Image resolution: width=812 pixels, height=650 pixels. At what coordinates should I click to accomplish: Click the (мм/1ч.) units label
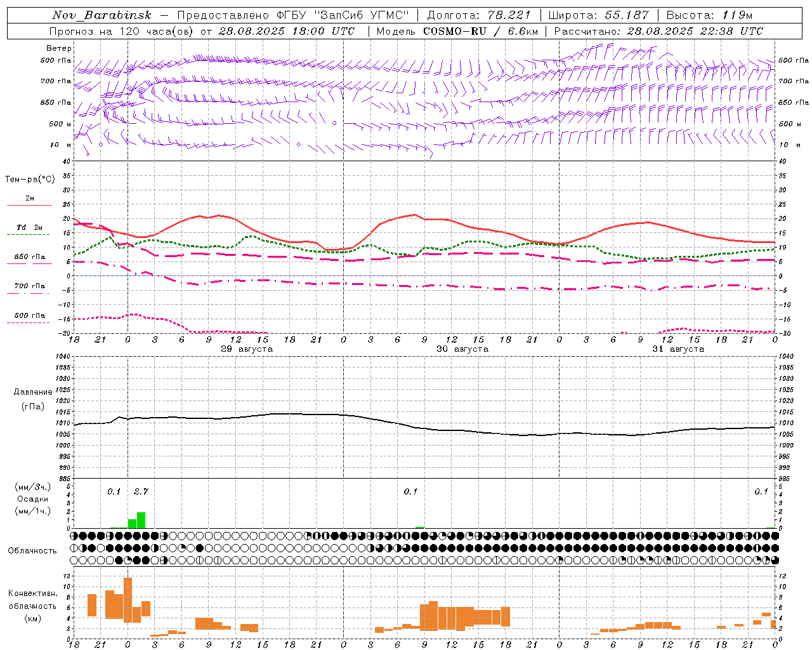(32, 511)
